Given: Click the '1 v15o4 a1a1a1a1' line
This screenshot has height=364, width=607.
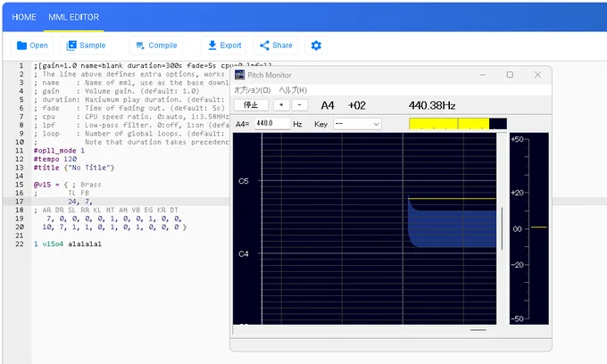Looking at the screenshot, I should pyautogui.click(x=67, y=244).
